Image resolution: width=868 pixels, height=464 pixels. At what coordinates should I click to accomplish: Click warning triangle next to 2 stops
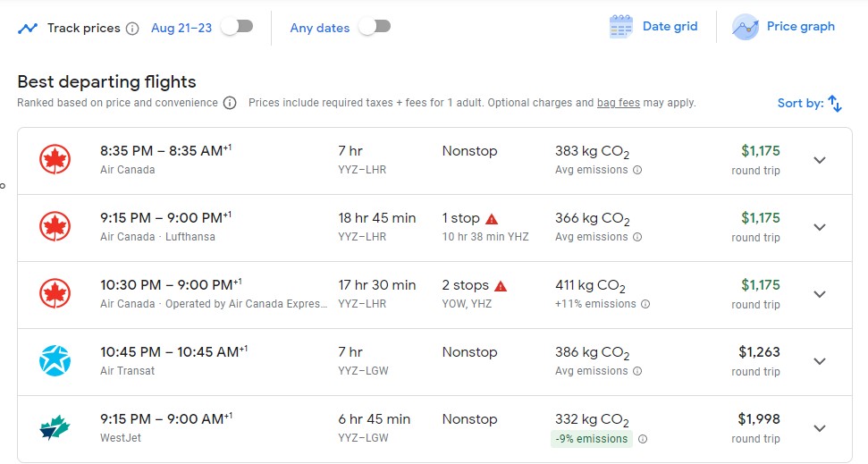pos(501,286)
